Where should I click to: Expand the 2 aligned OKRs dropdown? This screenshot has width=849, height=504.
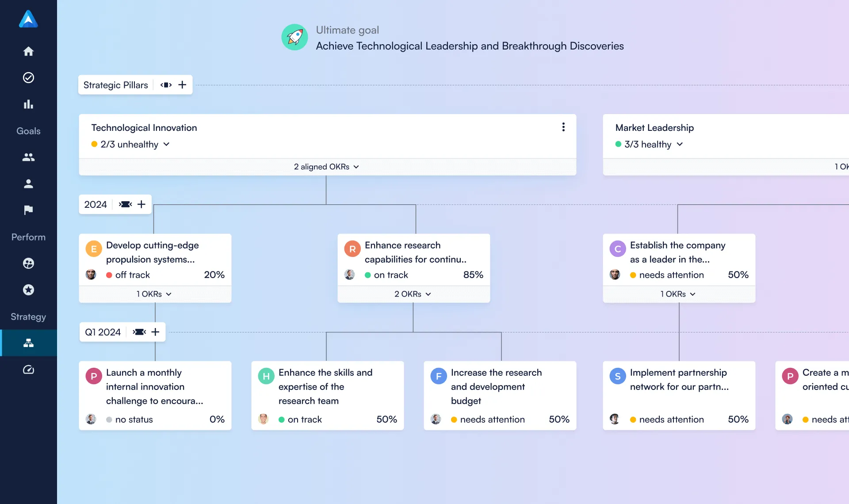(326, 167)
